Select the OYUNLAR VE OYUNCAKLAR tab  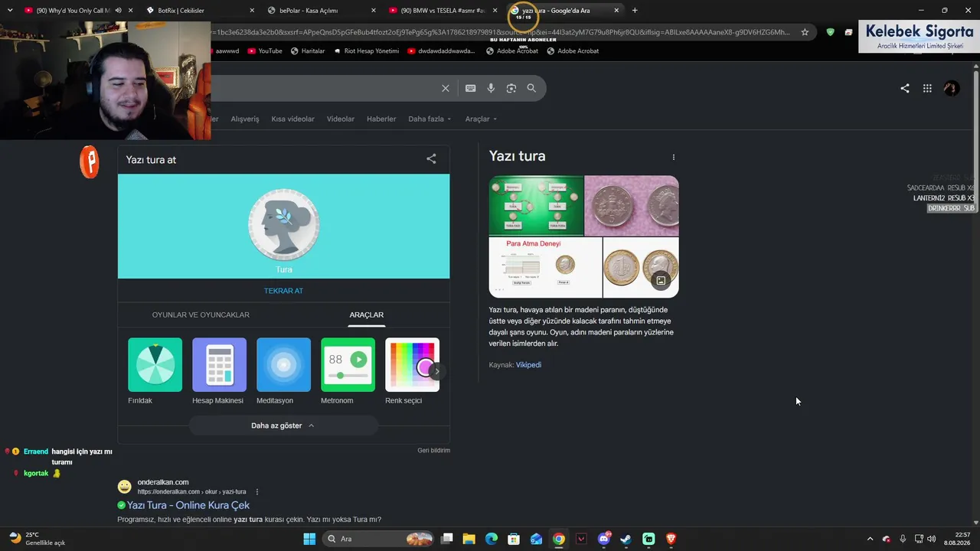coord(201,315)
